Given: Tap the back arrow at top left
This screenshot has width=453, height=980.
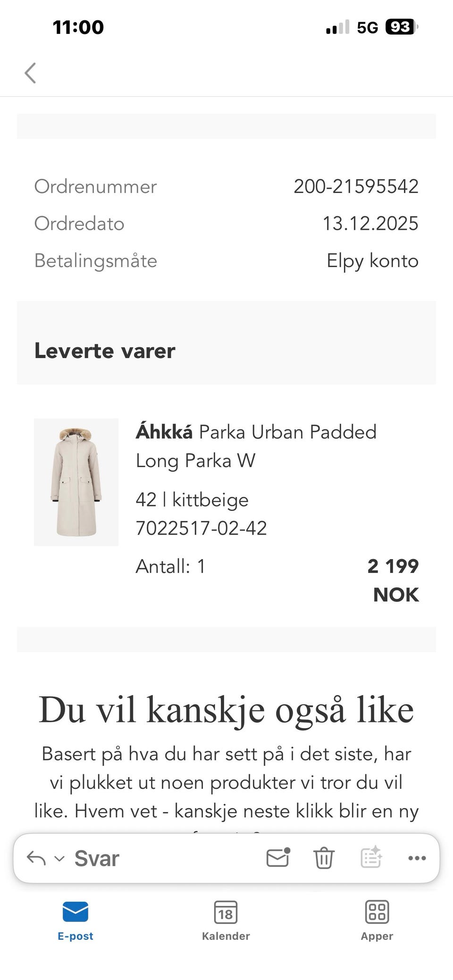Looking at the screenshot, I should (x=30, y=73).
